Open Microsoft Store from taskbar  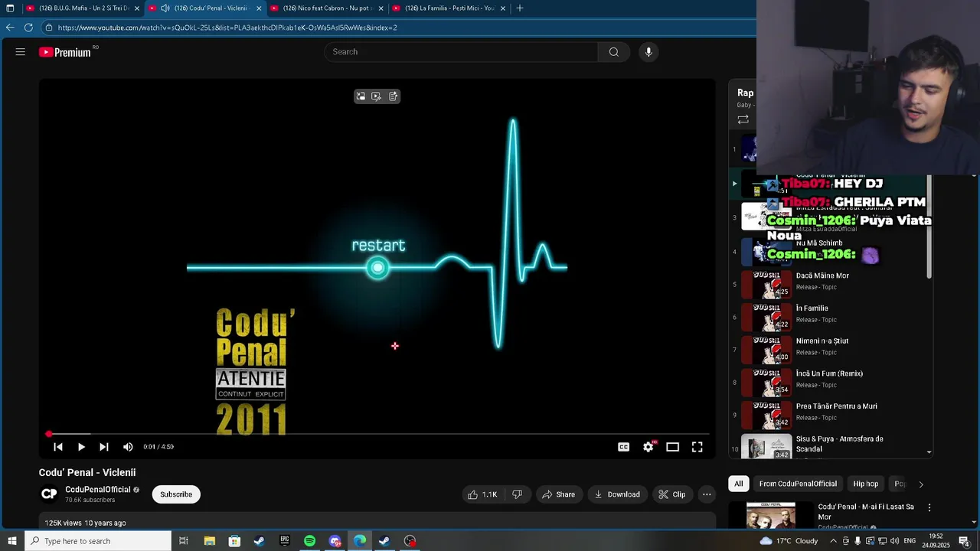point(234,541)
